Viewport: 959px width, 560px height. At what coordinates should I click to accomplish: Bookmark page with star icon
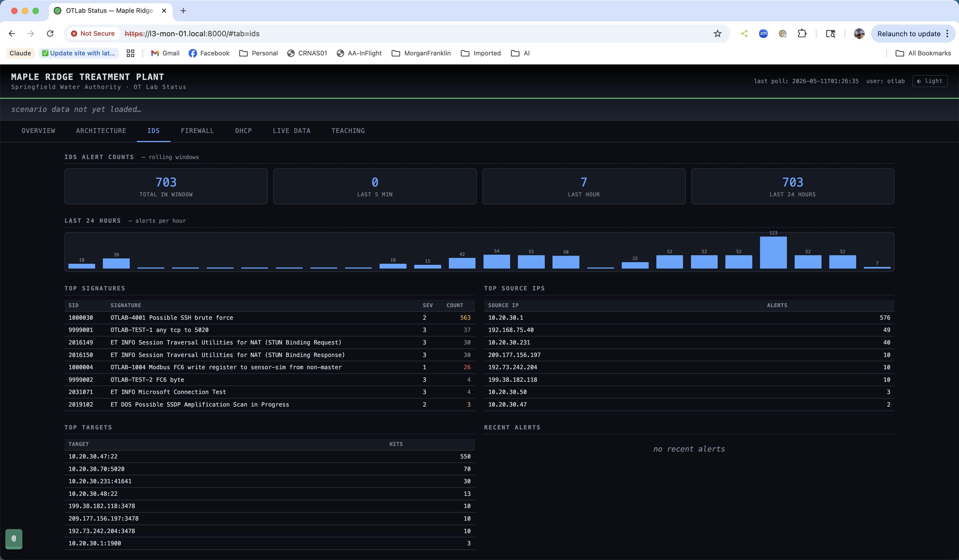tap(717, 34)
